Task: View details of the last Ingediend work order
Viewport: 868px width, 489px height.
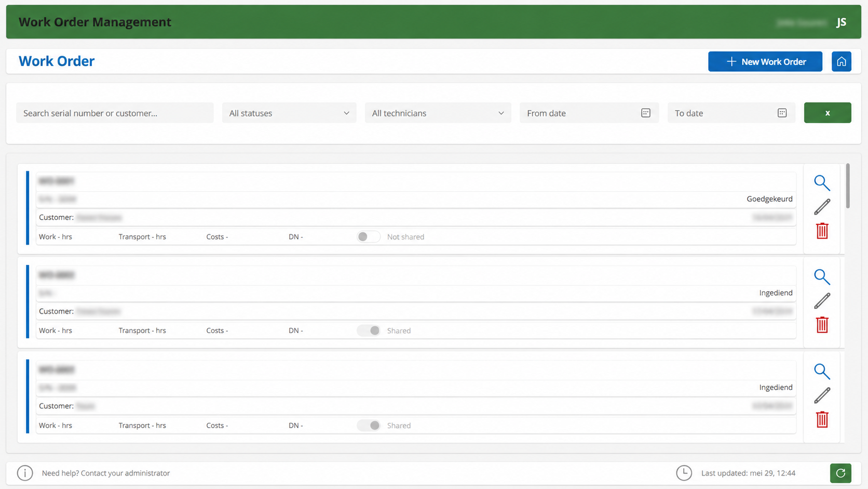Action: [x=822, y=372]
